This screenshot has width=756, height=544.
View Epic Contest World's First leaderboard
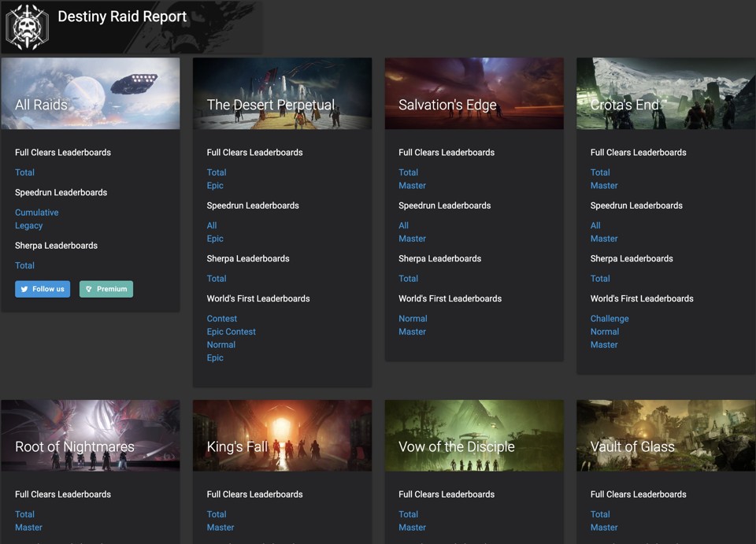coord(231,331)
